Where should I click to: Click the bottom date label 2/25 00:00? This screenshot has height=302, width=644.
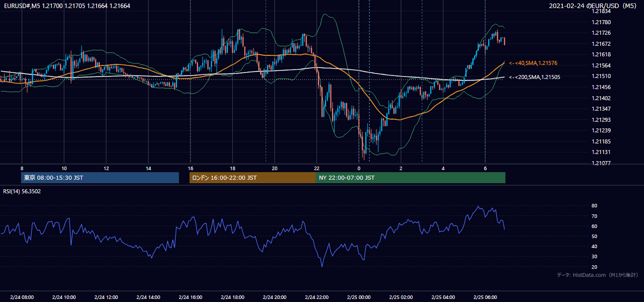point(359,297)
